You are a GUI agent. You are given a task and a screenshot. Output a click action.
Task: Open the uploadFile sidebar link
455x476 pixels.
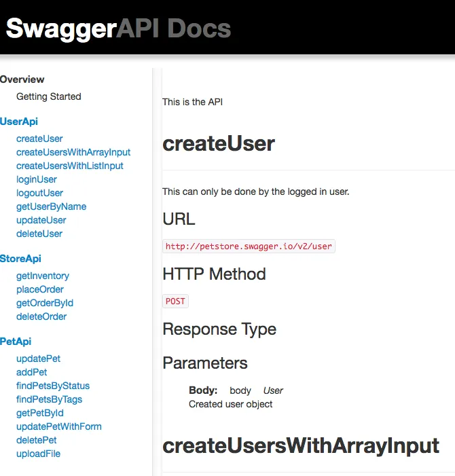[x=38, y=454]
